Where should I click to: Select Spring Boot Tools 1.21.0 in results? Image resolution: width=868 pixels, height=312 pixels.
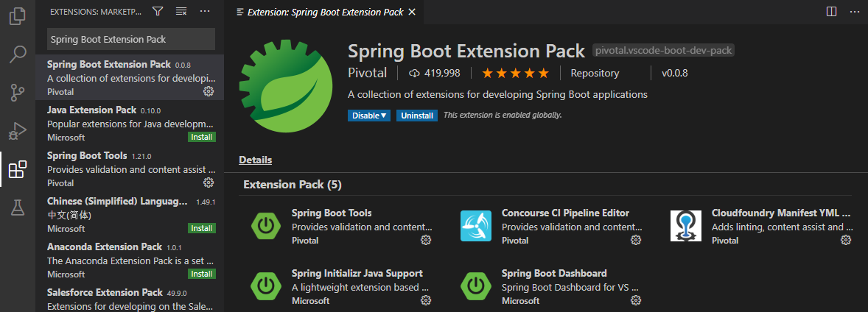(x=130, y=169)
